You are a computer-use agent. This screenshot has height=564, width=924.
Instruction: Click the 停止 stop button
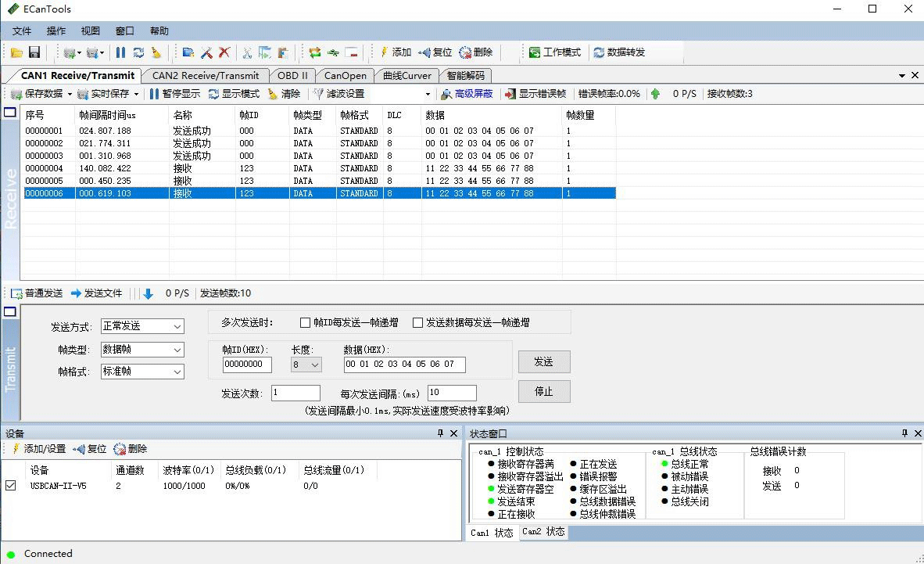pos(543,391)
